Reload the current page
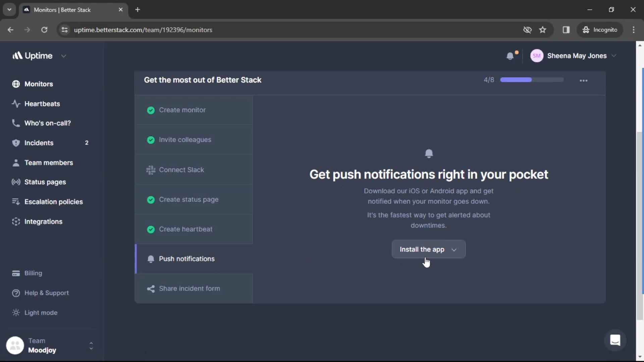 point(44,30)
